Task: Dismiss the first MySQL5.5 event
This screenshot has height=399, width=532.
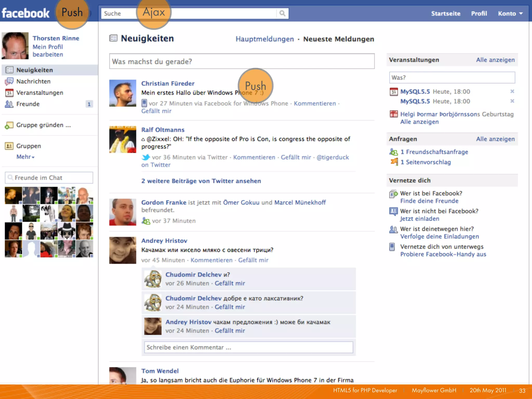Action: pyautogui.click(x=512, y=91)
